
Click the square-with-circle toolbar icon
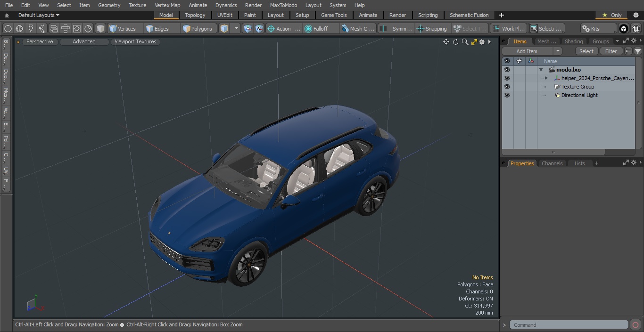[76, 29]
